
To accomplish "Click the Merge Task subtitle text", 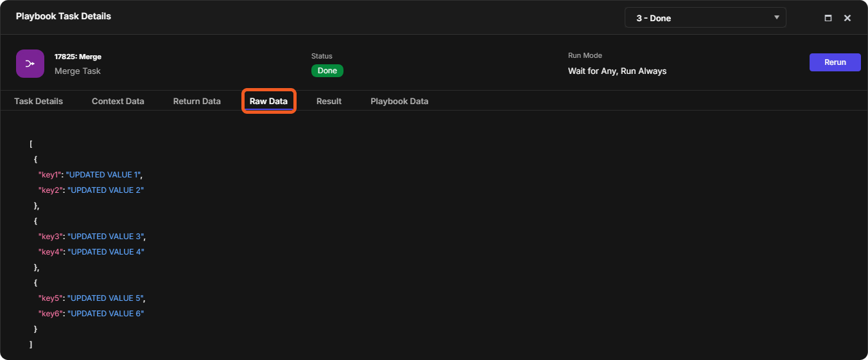I will pyautogui.click(x=78, y=71).
